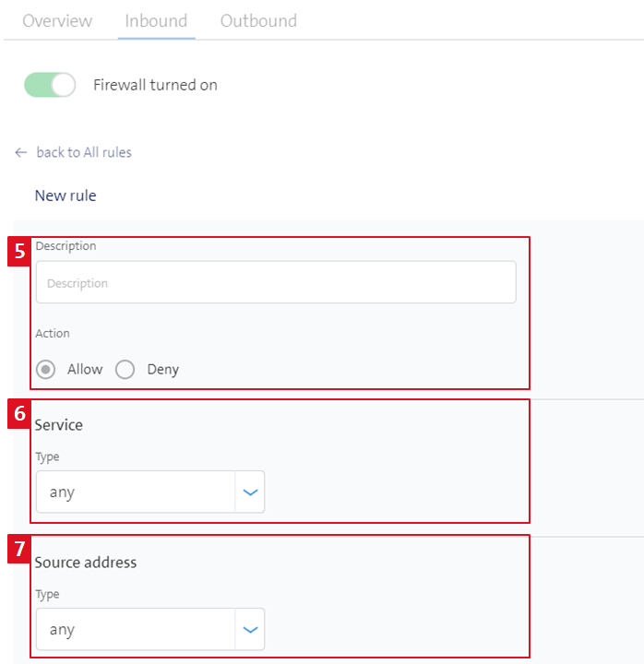Toggle the Firewall on/off switch

tap(50, 85)
